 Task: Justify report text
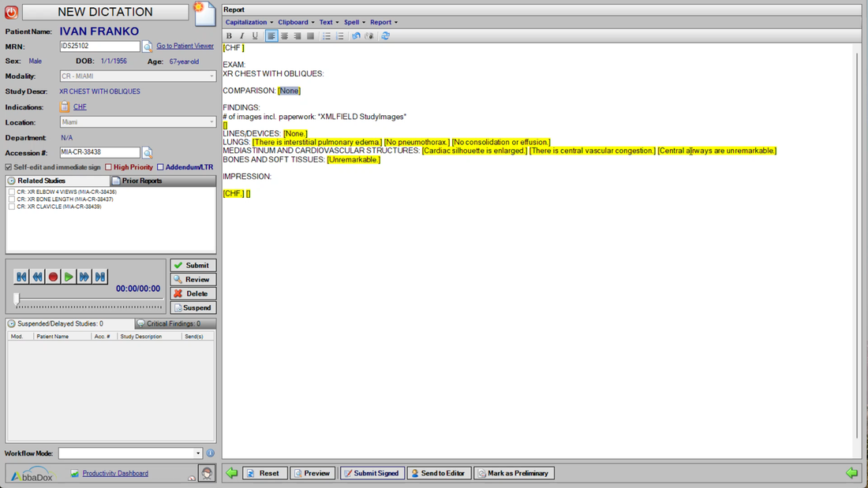[311, 36]
